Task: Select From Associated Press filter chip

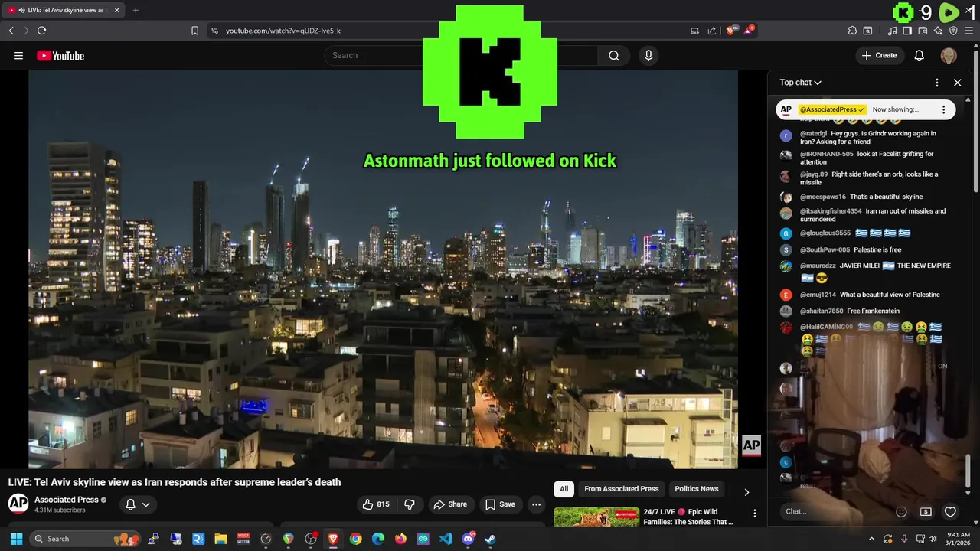Action: coord(622,489)
